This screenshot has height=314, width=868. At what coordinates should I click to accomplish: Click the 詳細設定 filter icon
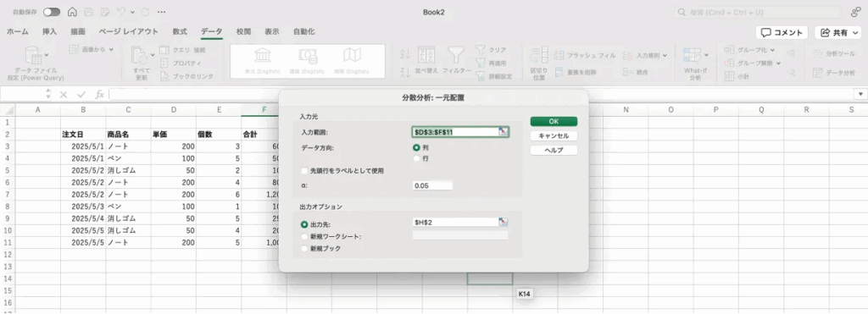(x=481, y=76)
